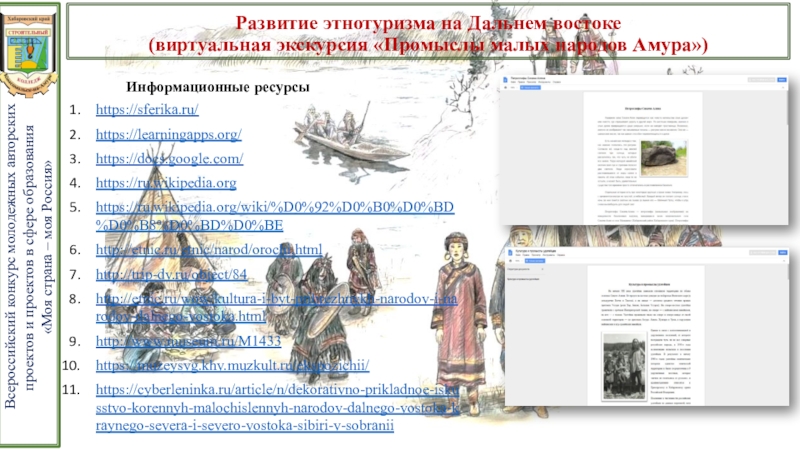Image resolution: width=800 pixels, height=450 pixels.
Task: Open the https://sferika.ru/ link
Action: click(147, 109)
